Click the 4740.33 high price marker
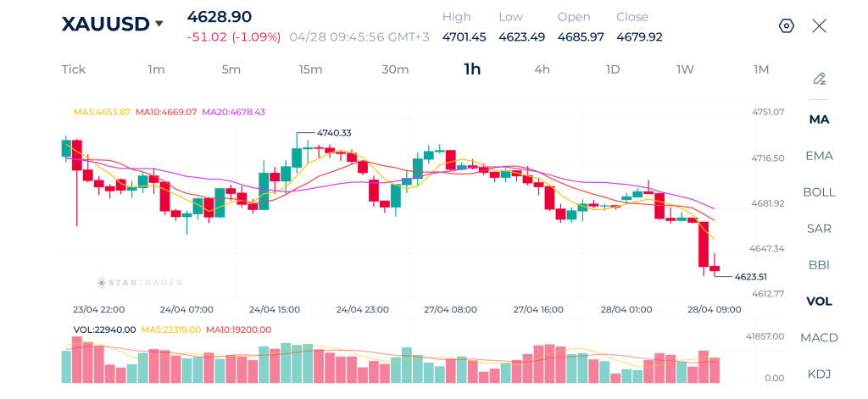Image resolution: width=868 pixels, height=399 pixels. pyautogui.click(x=333, y=133)
